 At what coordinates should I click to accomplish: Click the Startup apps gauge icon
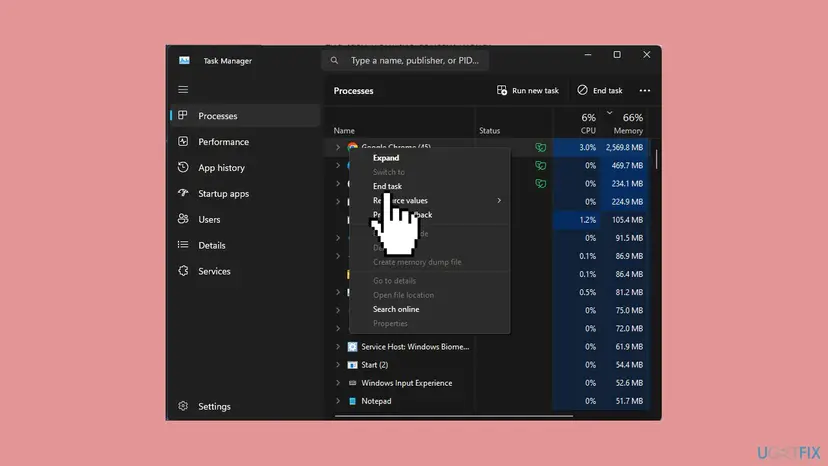point(183,193)
